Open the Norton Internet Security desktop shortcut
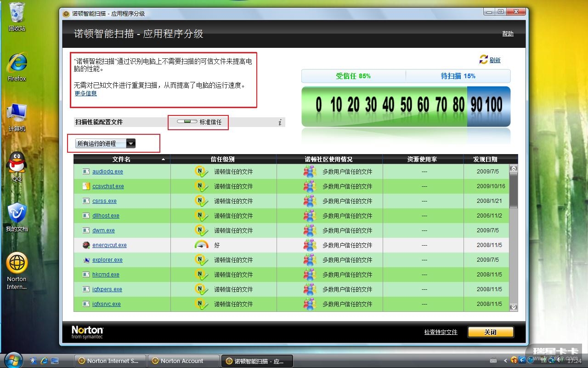 [x=17, y=271]
